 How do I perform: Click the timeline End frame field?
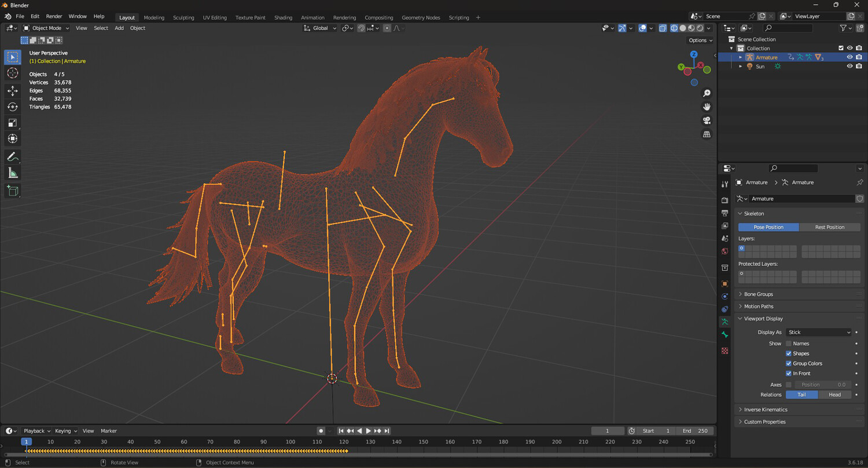point(694,431)
